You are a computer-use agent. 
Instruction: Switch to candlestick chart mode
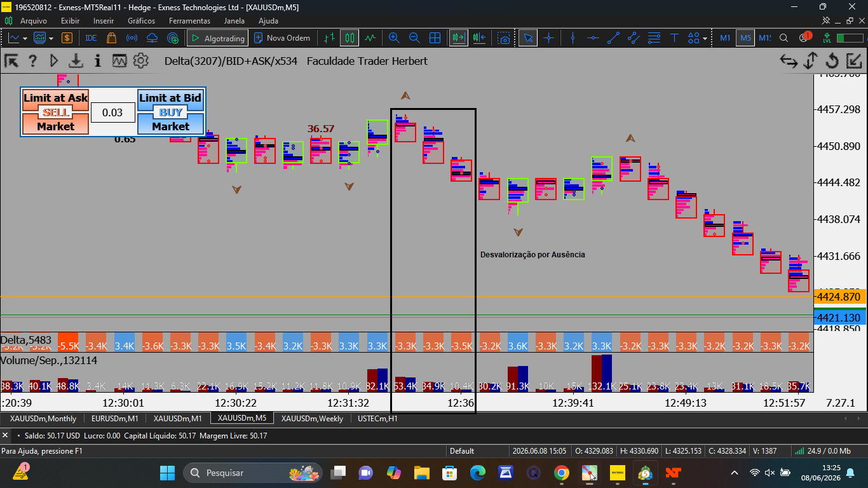(x=349, y=38)
